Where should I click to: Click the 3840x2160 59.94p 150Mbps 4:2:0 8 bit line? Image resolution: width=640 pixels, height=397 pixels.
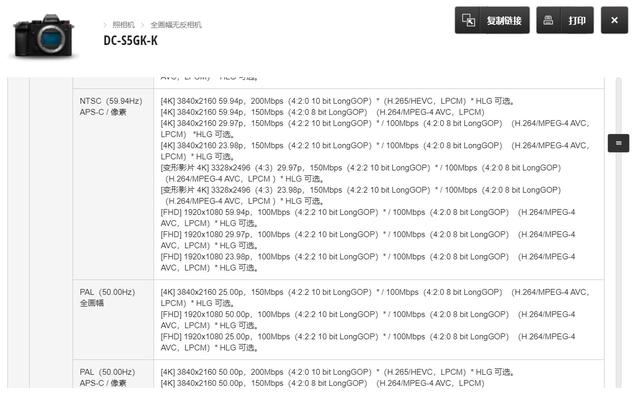point(322,112)
